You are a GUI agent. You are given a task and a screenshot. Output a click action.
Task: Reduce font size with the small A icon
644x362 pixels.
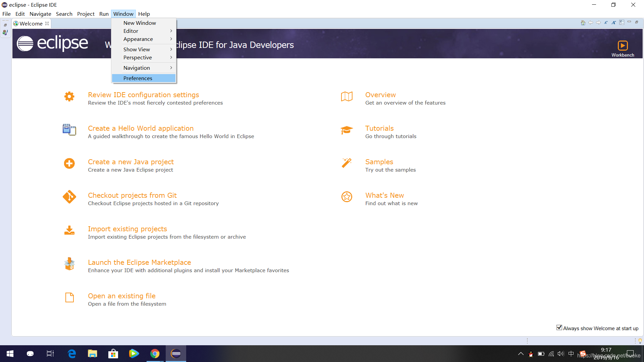(x=606, y=23)
